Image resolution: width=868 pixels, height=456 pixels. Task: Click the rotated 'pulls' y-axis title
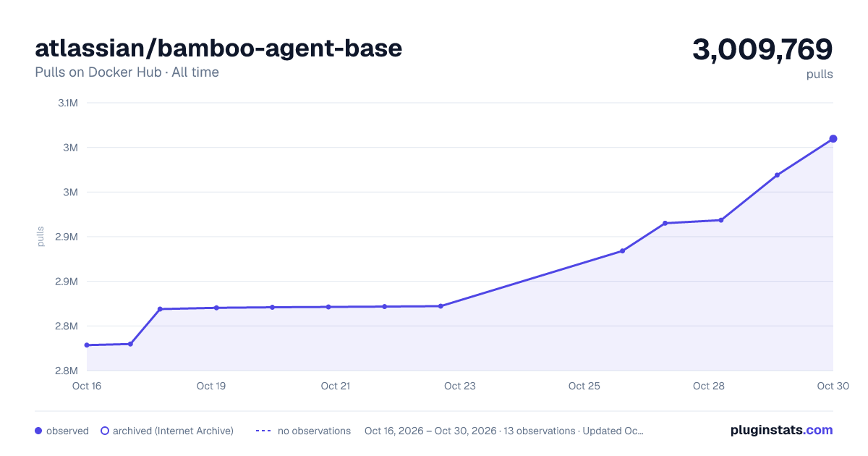click(x=41, y=237)
